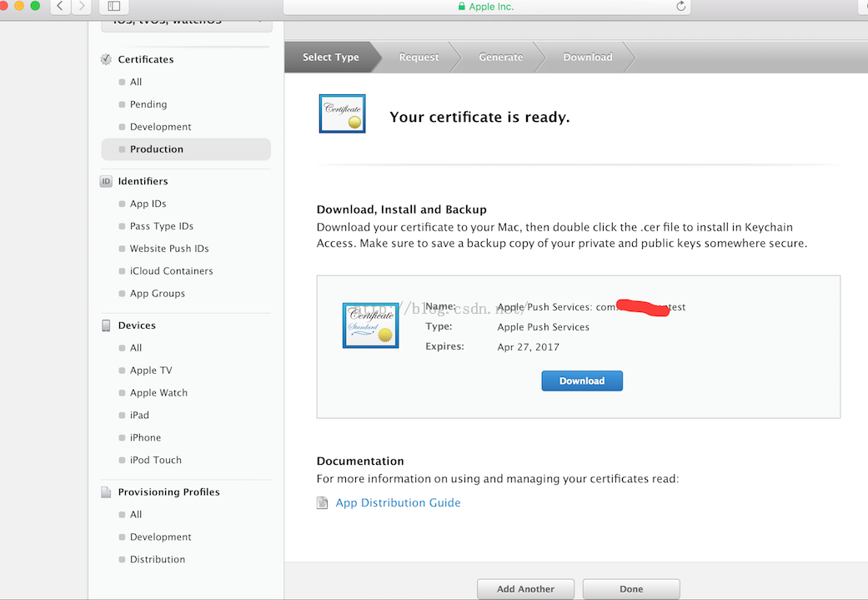This screenshot has height=600, width=868.
Task: Open the App Distribution Guide link
Action: pyautogui.click(x=398, y=503)
